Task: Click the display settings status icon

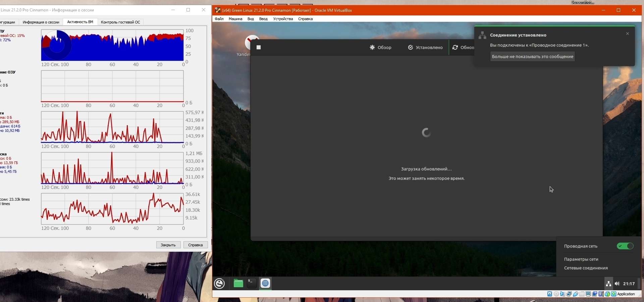Action: (x=588, y=294)
